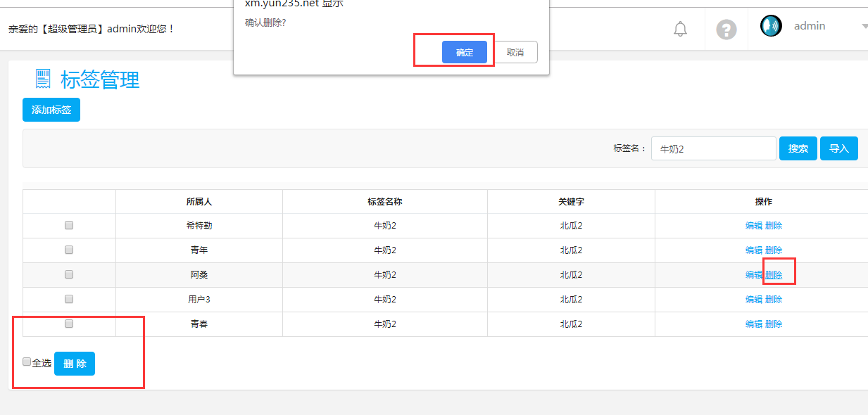Open the help question mark icon
Viewport: 868px width, 415px height.
[726, 30]
